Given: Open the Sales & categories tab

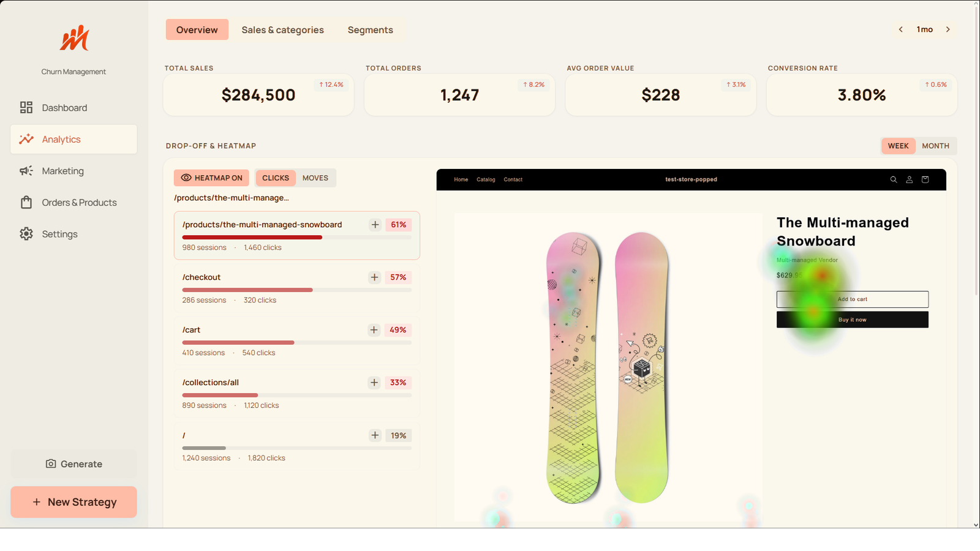Looking at the screenshot, I should (282, 30).
